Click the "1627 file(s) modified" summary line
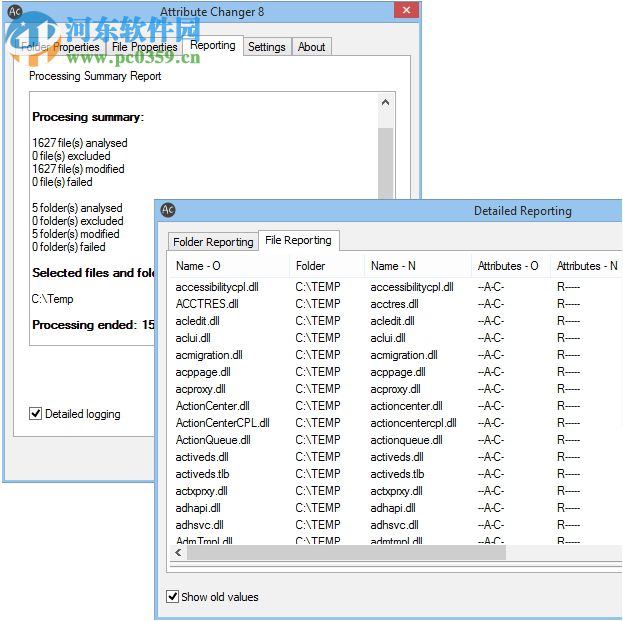The image size is (623, 621). [x=78, y=169]
